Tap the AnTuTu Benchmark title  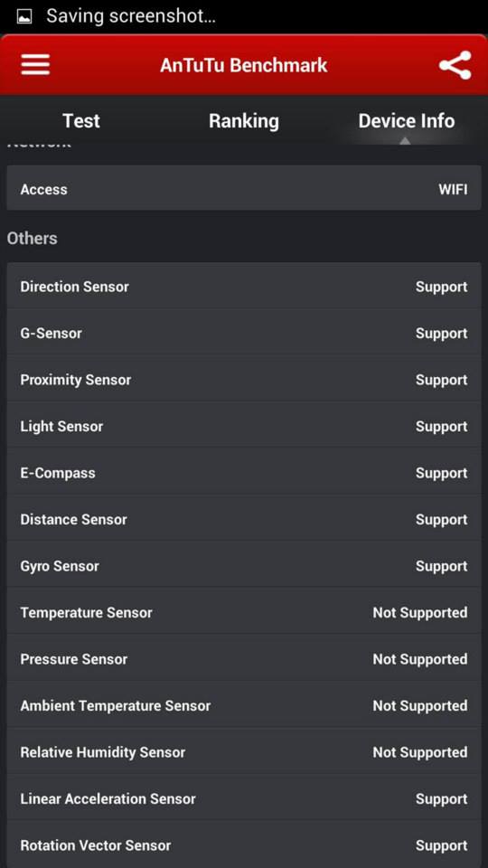click(x=244, y=65)
